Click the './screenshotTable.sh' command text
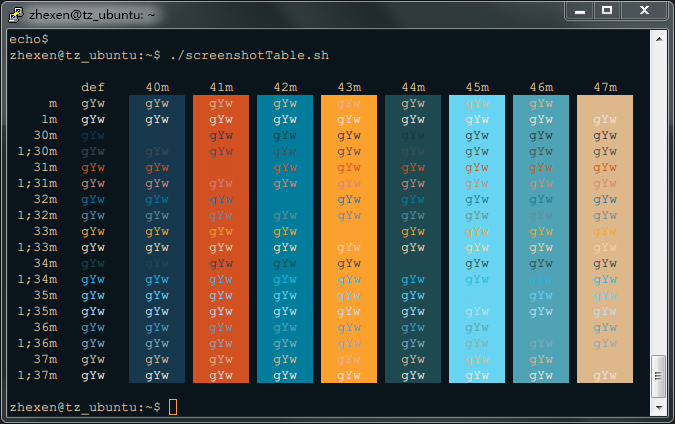 point(249,56)
